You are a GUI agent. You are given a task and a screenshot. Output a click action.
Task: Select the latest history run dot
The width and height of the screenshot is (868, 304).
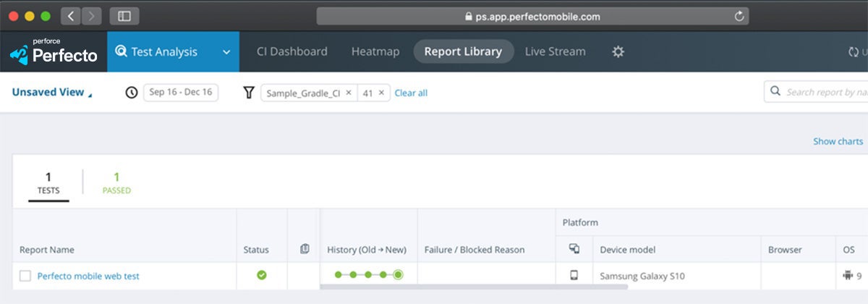pos(398,275)
